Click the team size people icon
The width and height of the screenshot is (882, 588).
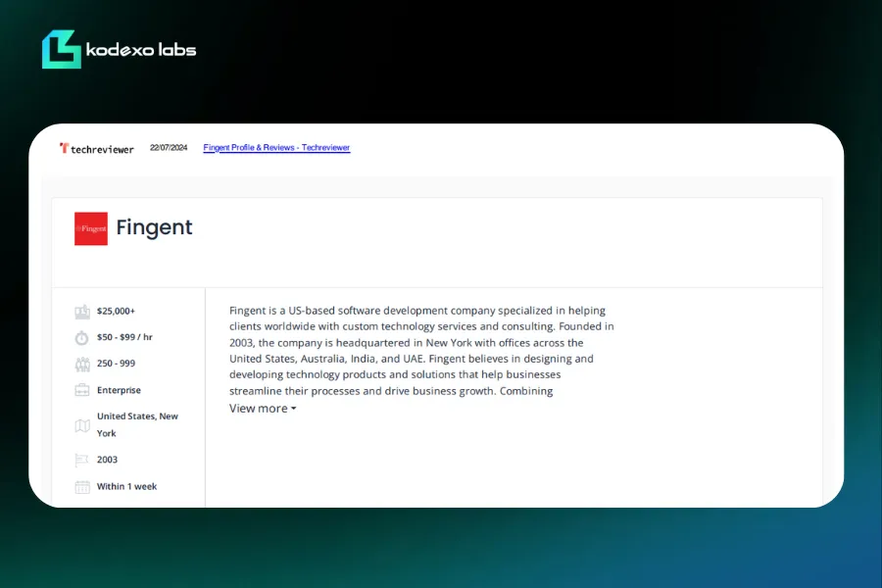point(82,364)
